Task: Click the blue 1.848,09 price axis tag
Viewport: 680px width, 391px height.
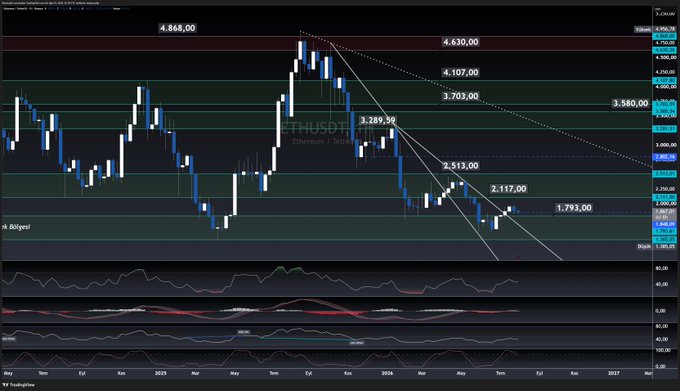Action: (664, 224)
